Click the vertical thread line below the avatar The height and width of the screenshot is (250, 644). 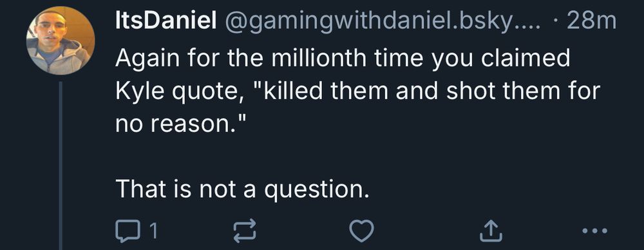pos(61,166)
